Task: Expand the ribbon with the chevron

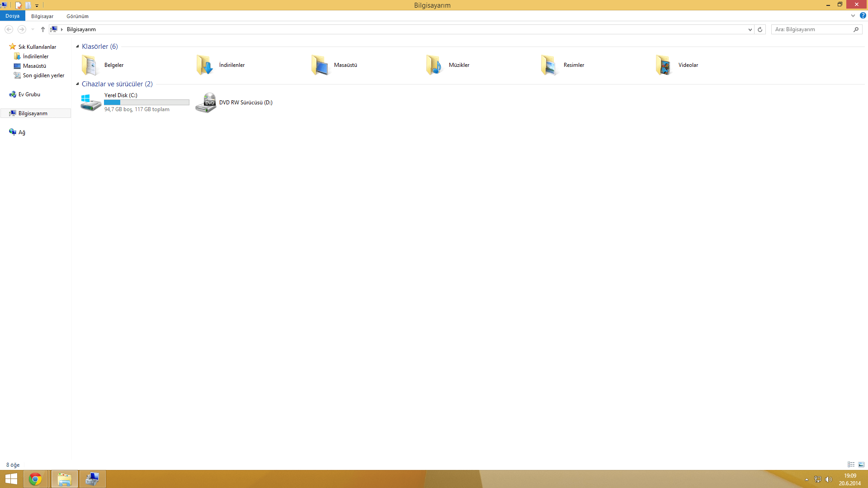Action: pyautogui.click(x=853, y=16)
